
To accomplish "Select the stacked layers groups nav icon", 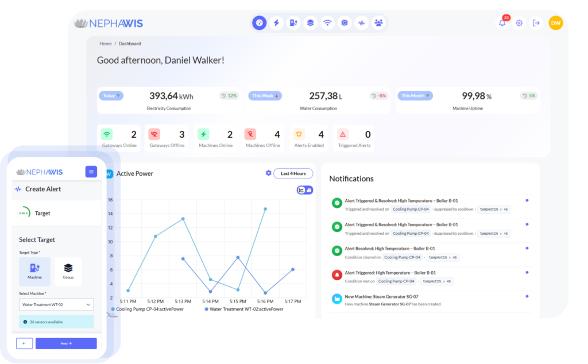I will tap(310, 23).
